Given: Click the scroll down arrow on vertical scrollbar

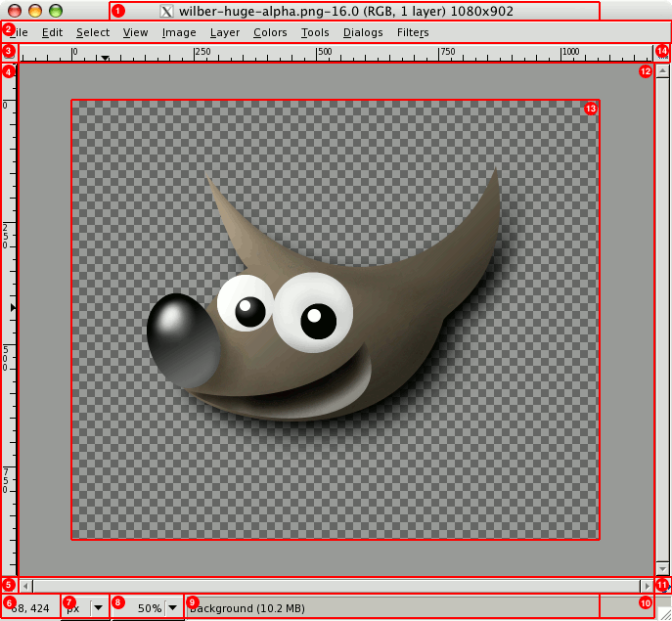Looking at the screenshot, I should [x=662, y=568].
